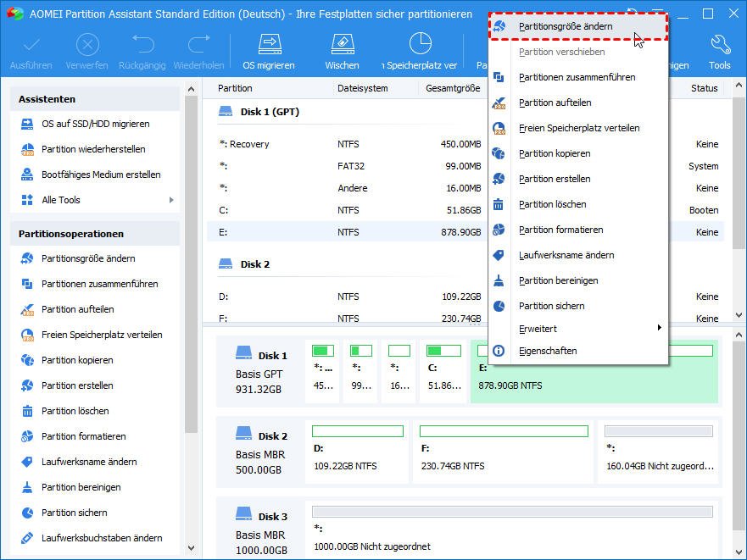Click the Wiederholen redo icon
Viewport: 747px width, 560px height.
198,44
